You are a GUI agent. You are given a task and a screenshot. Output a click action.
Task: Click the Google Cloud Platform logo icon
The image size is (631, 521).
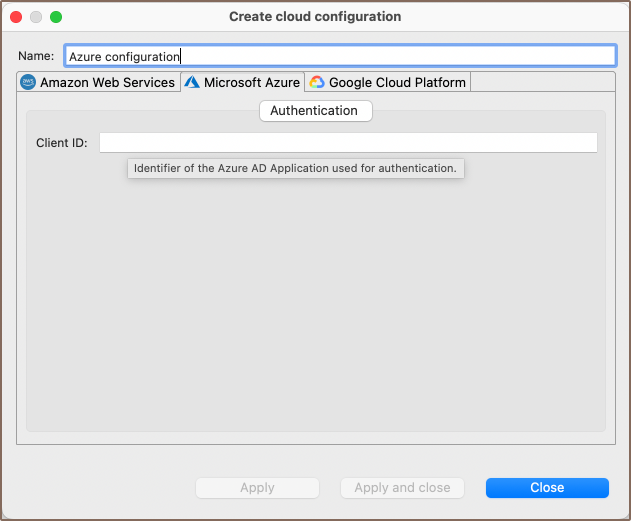(x=317, y=82)
